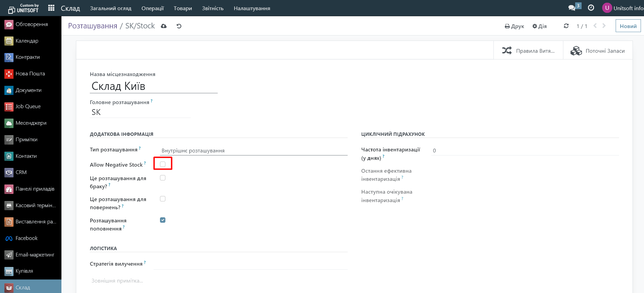Open the CRM app in sidebar

pos(21,172)
